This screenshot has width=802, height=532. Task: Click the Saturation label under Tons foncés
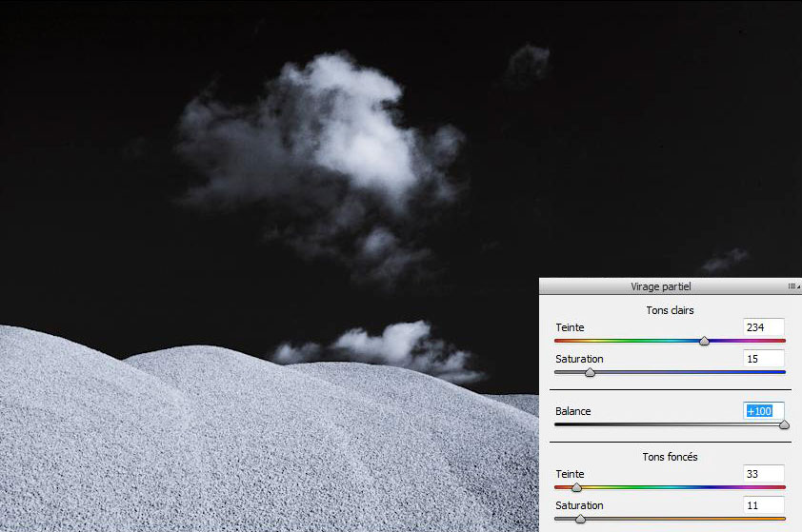(x=579, y=505)
